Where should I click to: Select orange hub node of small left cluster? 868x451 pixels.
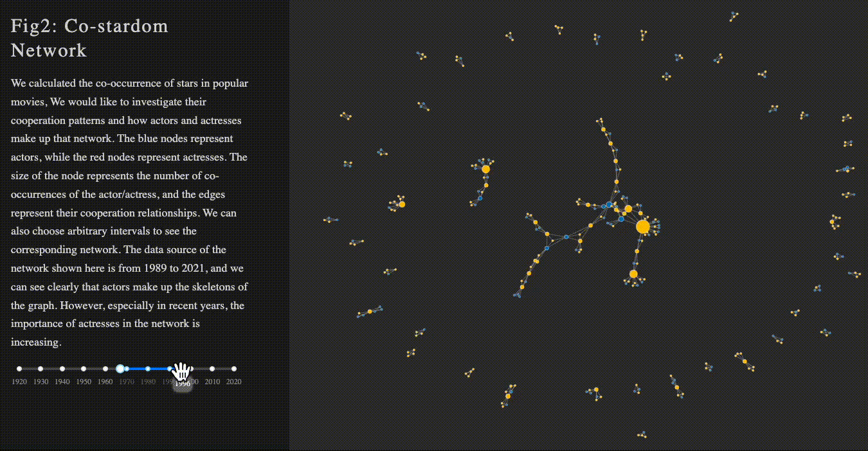coord(402,204)
